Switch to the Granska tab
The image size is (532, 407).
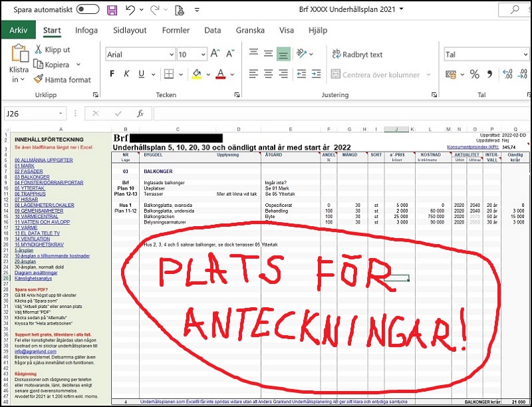tap(250, 30)
